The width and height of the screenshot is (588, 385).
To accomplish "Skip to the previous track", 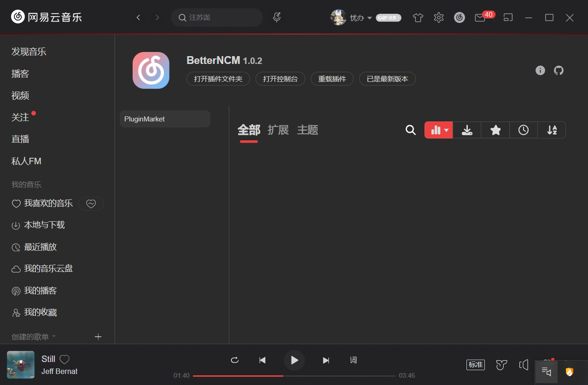I will [x=262, y=360].
